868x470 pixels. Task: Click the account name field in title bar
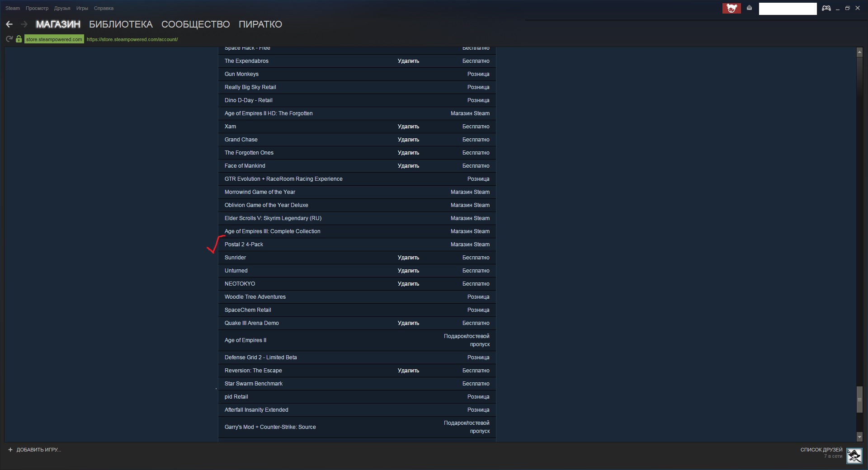[x=788, y=9]
